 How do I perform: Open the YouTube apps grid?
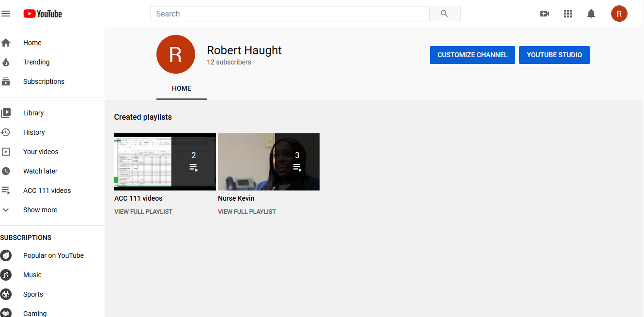pos(568,14)
